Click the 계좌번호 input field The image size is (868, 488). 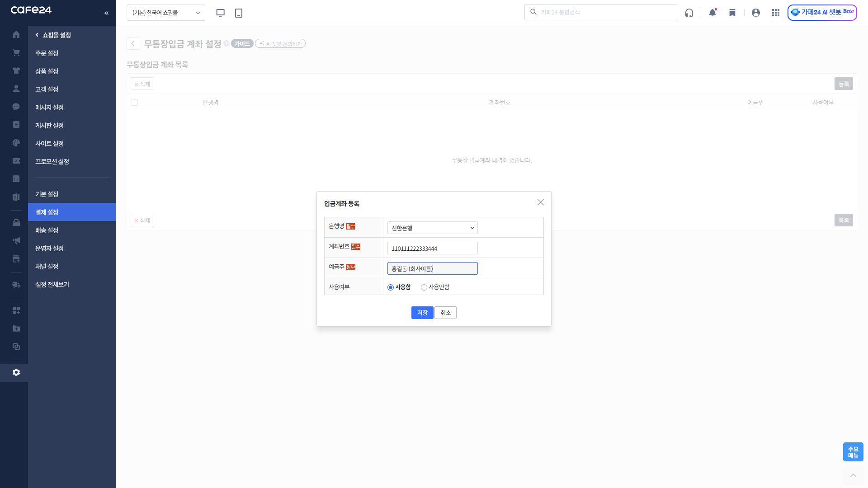pyautogui.click(x=432, y=248)
